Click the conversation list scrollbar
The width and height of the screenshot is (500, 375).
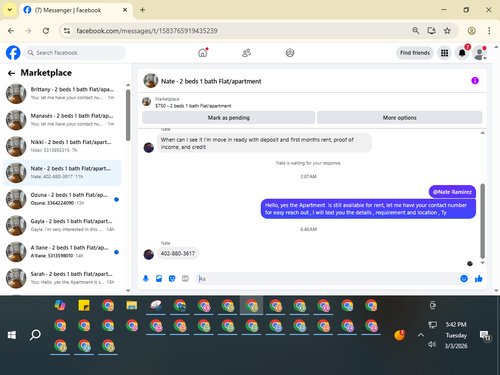128,115
